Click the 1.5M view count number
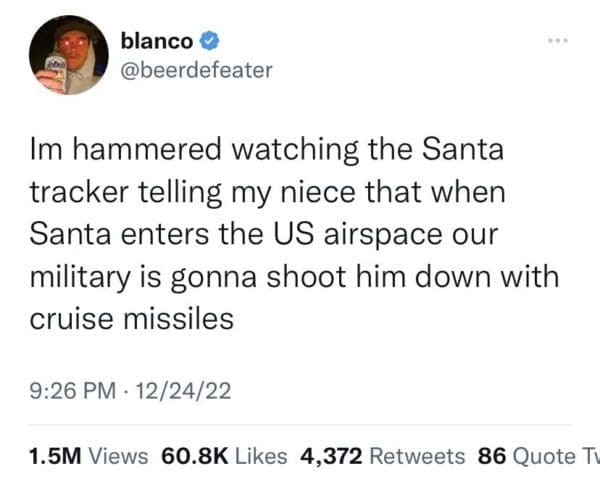 pos(56,456)
